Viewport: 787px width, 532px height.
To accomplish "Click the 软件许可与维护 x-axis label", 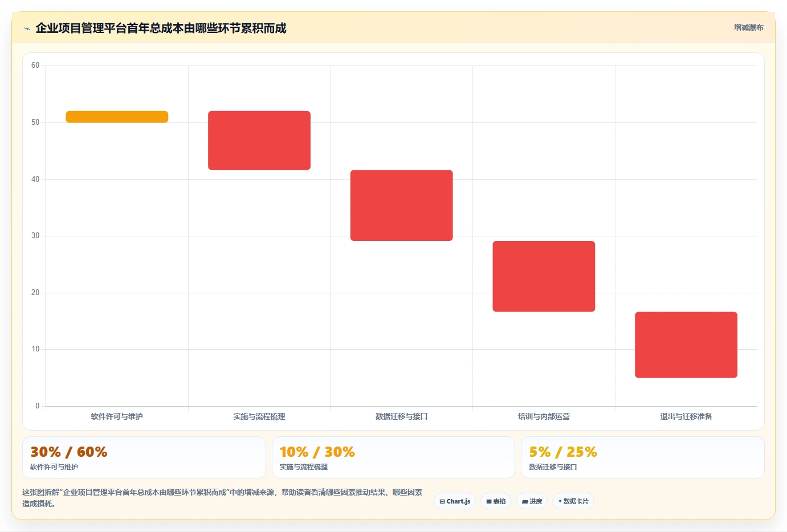I will pyautogui.click(x=117, y=416).
